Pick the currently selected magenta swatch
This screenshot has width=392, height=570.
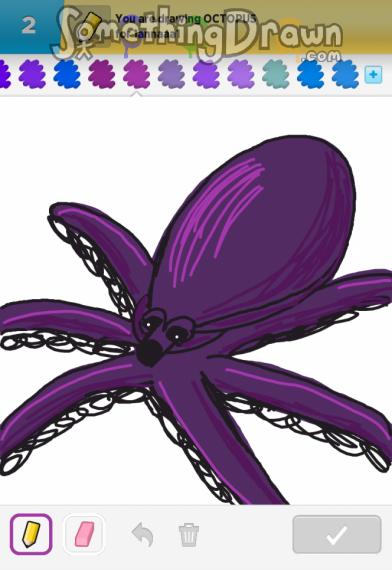[136, 74]
